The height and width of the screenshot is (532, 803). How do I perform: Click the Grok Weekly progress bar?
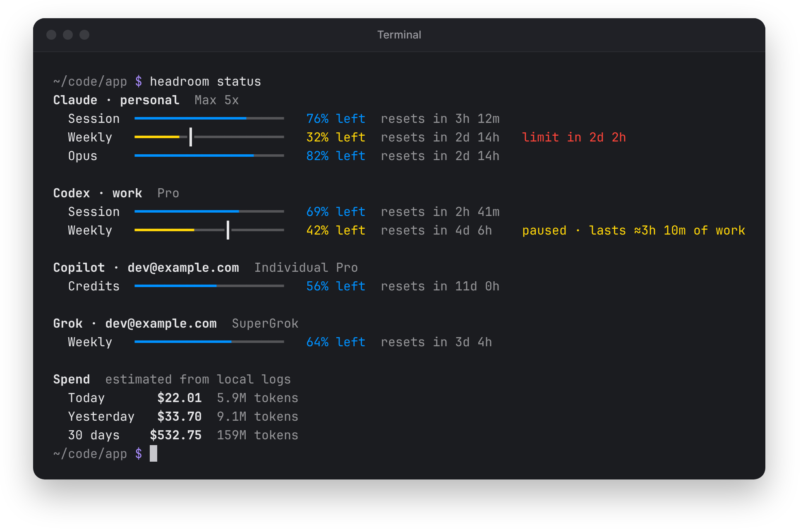[x=209, y=342]
